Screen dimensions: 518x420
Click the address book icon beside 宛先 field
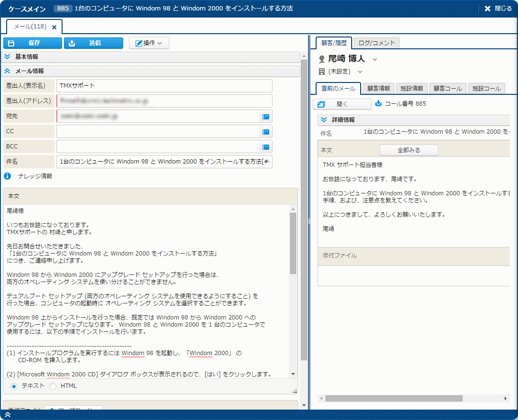coord(266,116)
